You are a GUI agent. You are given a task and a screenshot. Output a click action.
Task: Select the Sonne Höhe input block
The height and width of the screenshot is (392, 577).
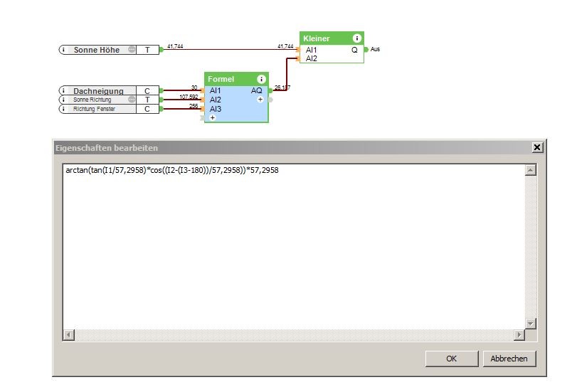click(x=109, y=50)
